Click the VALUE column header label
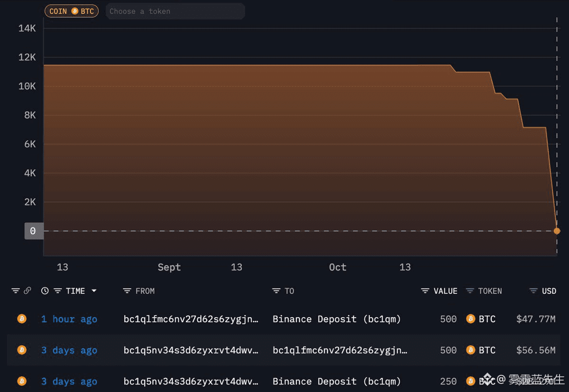569x392 pixels. click(445, 291)
